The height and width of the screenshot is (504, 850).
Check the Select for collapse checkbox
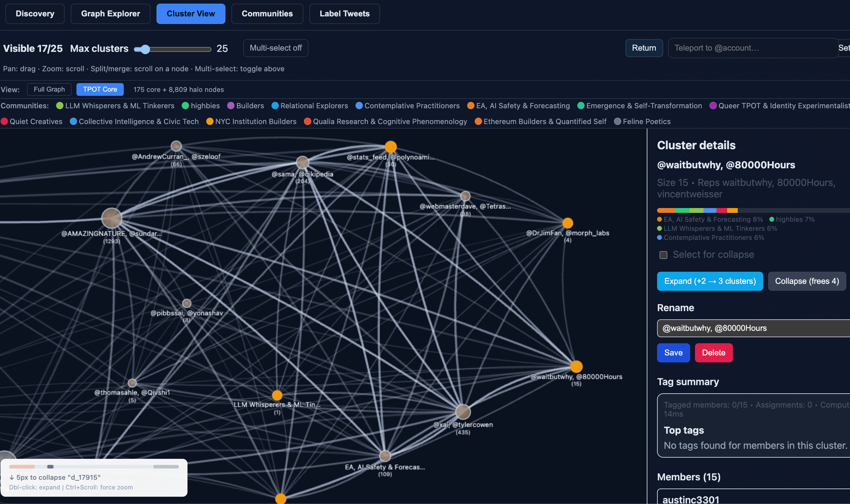pos(663,255)
